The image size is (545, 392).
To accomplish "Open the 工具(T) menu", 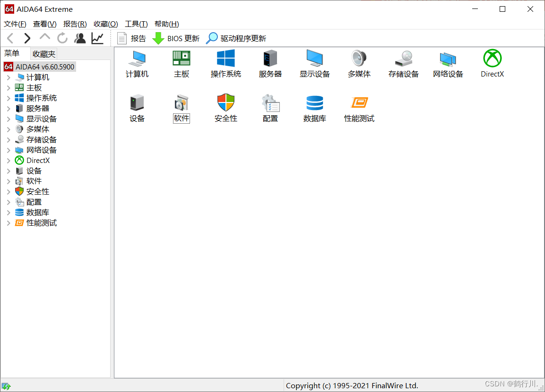I will pos(136,24).
